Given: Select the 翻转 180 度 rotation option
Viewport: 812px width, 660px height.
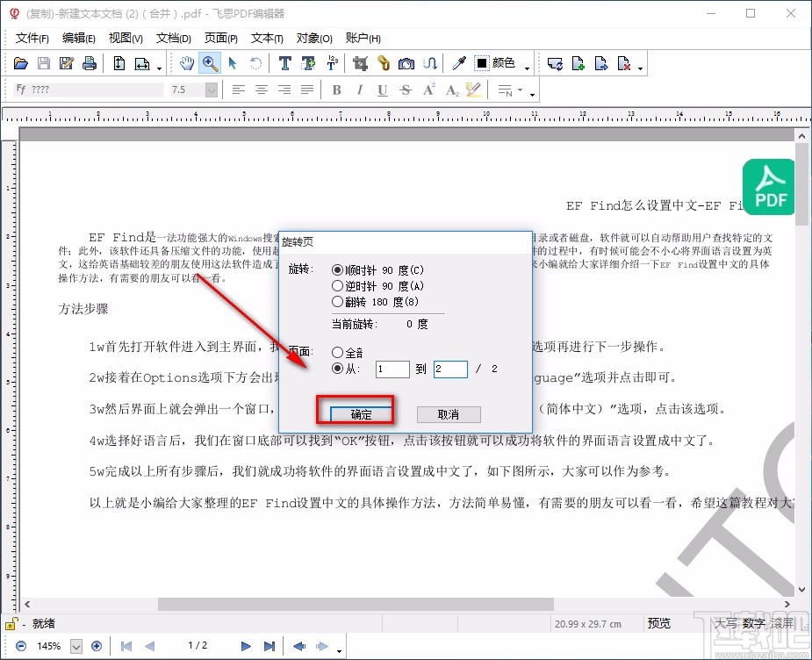Looking at the screenshot, I should click(338, 302).
